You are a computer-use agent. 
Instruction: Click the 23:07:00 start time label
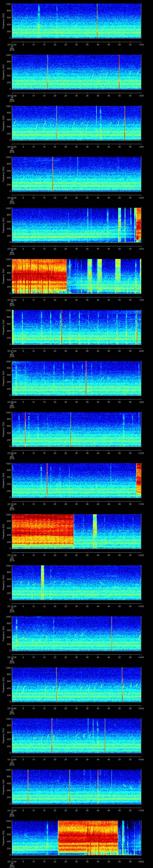pos(12,351)
